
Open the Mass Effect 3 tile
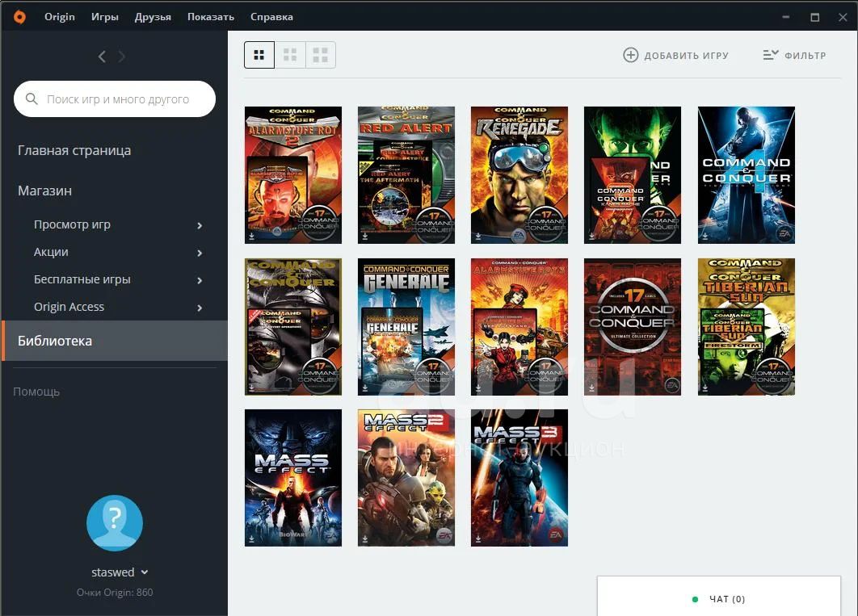coord(519,478)
